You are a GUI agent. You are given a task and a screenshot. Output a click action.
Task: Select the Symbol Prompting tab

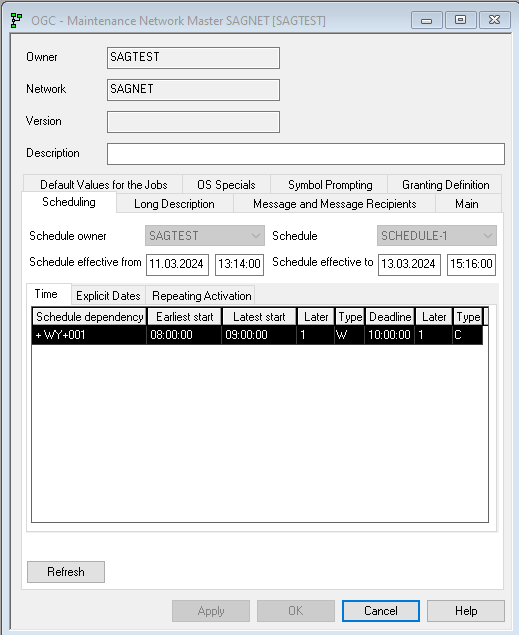tap(330, 185)
